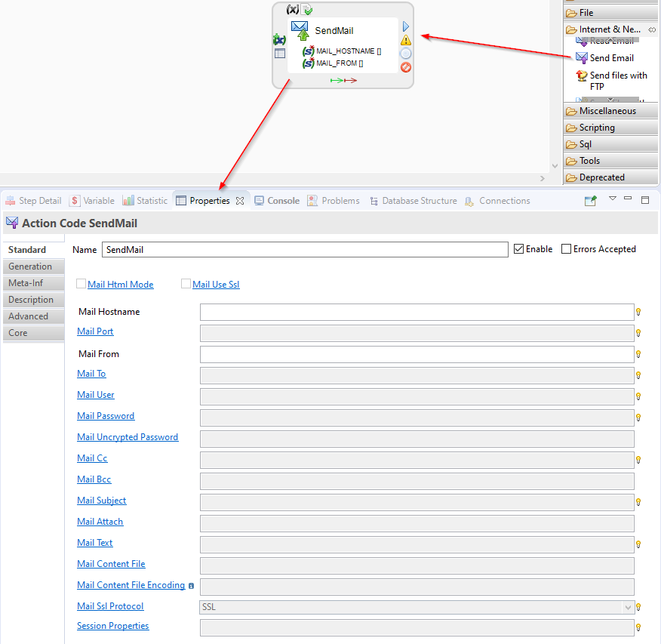The image size is (661, 644).
Task: Expand the Miscellaneous palette category
Action: click(x=607, y=111)
